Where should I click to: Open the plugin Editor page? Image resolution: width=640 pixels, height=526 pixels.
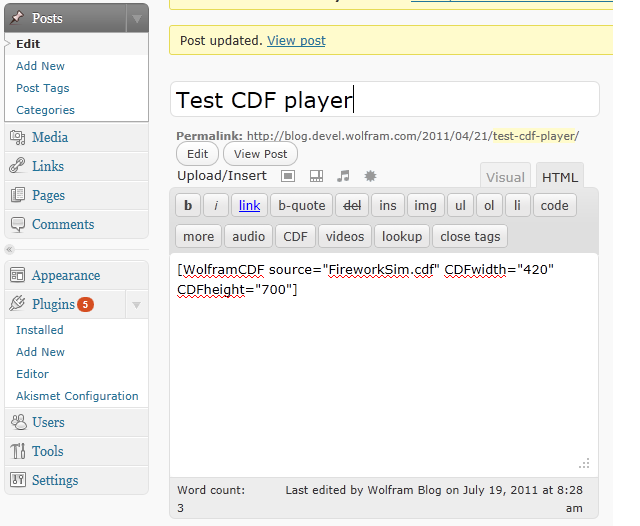click(x=32, y=374)
